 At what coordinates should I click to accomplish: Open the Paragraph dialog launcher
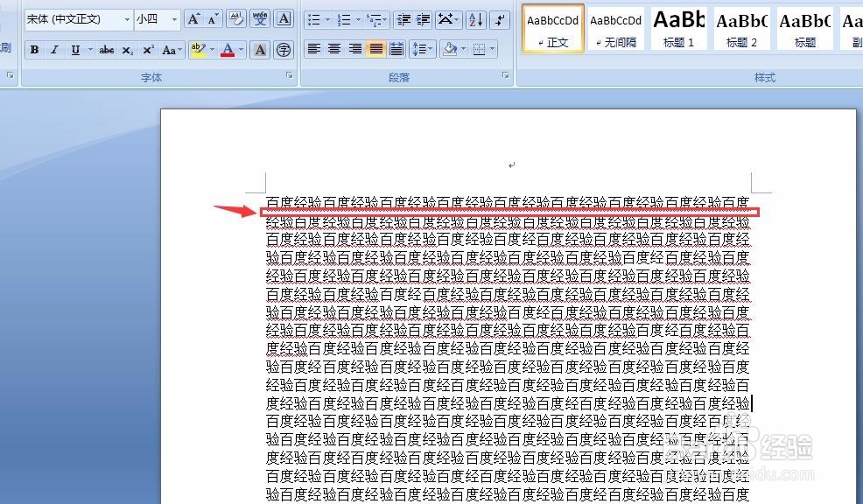tap(505, 76)
